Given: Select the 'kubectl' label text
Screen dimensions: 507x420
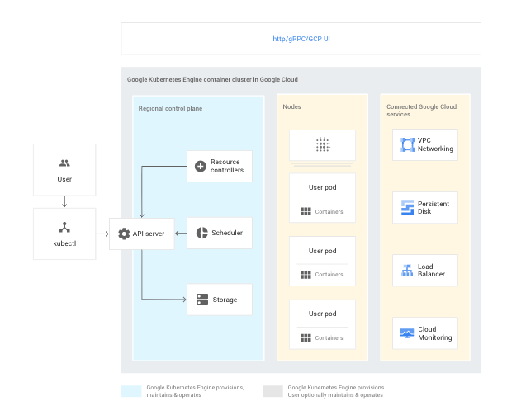Looking at the screenshot, I should (x=64, y=243).
